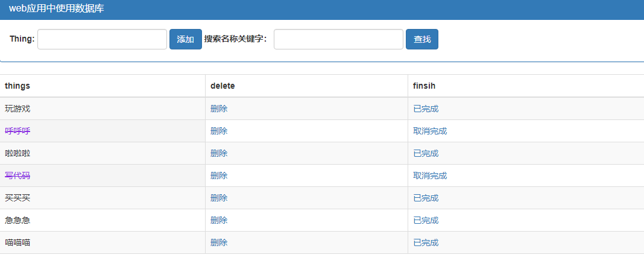
Task: Mark 玩游戏 as 已完成
Action: click(x=426, y=109)
